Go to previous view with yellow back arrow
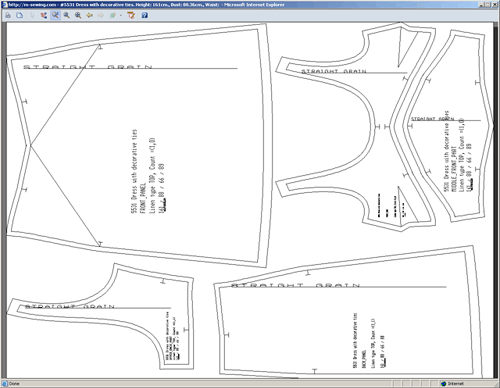 click(x=89, y=15)
